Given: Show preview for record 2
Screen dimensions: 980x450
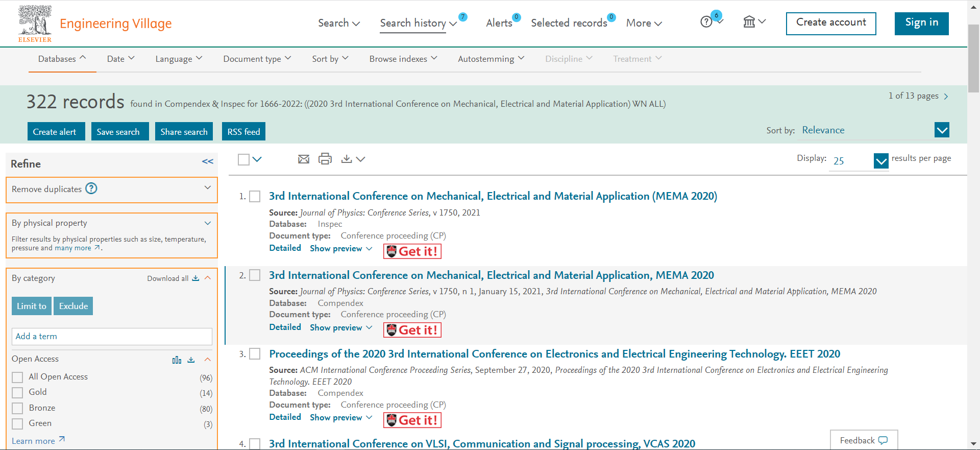Looking at the screenshot, I should tap(341, 327).
